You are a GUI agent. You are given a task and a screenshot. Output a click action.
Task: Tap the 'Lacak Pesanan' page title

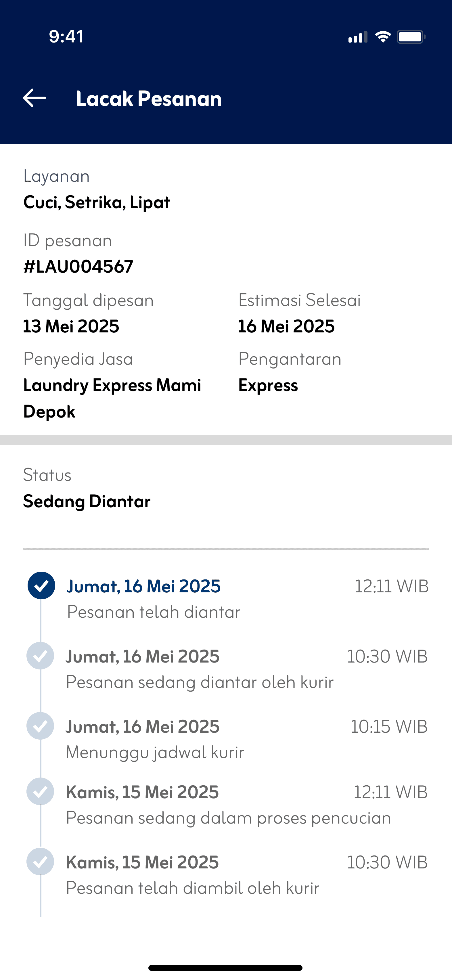click(149, 99)
